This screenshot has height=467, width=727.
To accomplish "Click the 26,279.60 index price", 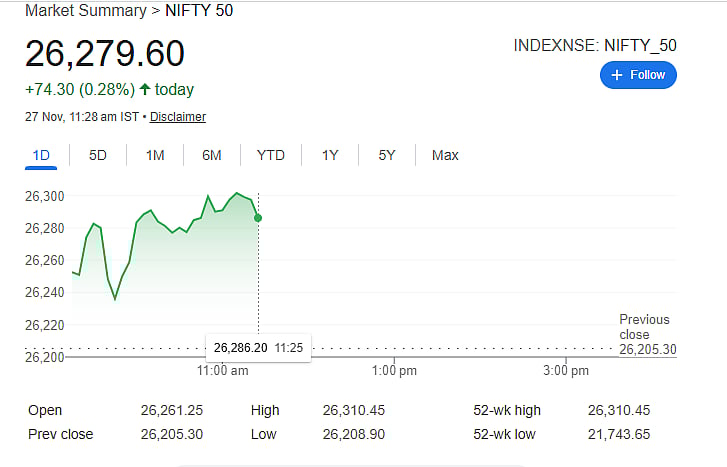I will pos(105,54).
